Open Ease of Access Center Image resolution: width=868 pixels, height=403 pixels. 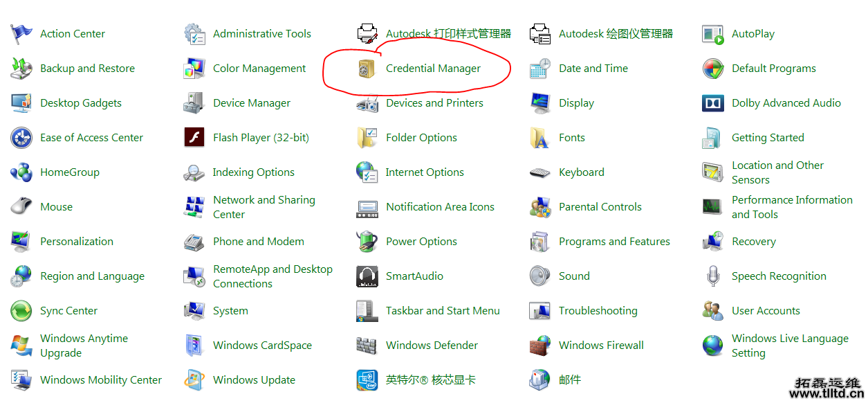coord(92,137)
